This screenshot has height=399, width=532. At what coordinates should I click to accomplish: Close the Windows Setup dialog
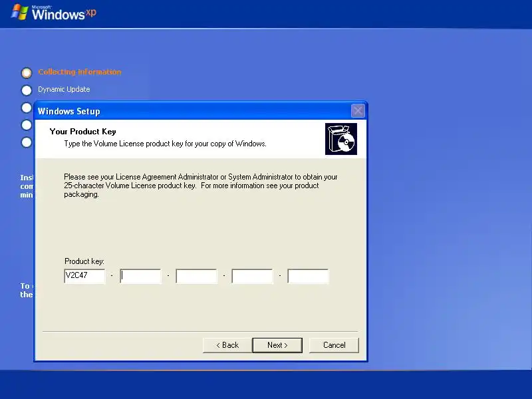pyautogui.click(x=358, y=111)
